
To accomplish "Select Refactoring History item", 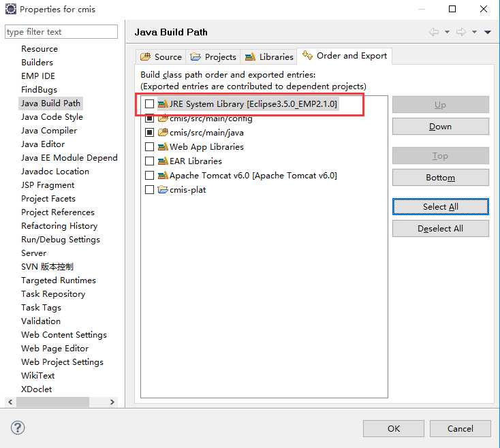I will [x=59, y=226].
